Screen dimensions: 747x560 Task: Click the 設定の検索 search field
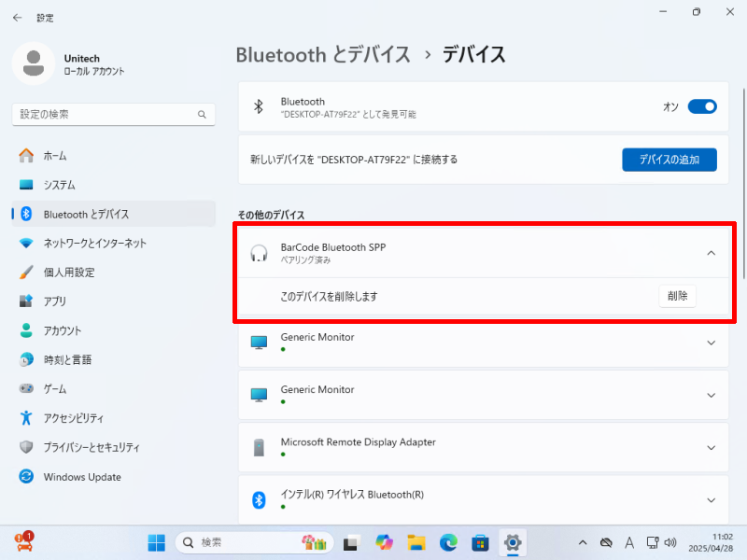coord(113,114)
